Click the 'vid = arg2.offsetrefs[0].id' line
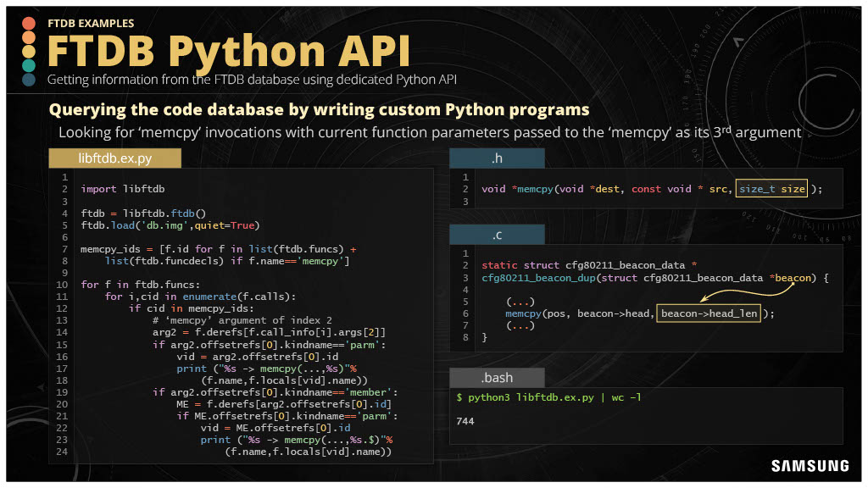This screenshot has height=488, width=868. [x=258, y=357]
